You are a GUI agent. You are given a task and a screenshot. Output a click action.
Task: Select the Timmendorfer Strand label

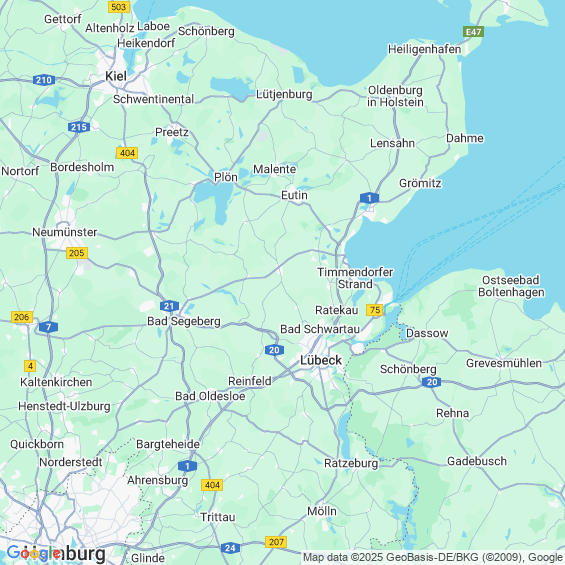(355, 278)
